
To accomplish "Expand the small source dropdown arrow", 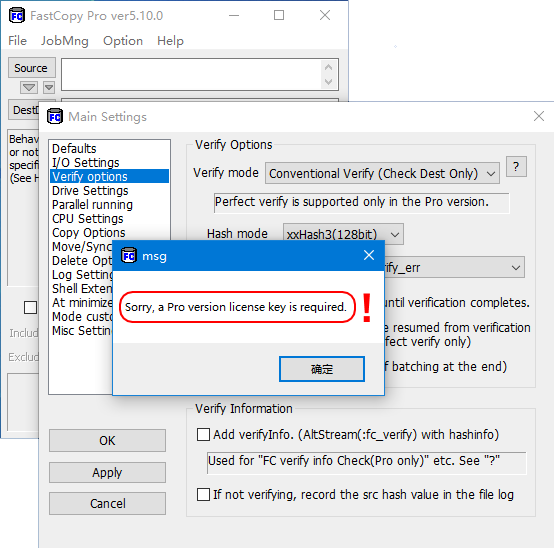I will pyautogui.click(x=49, y=87).
